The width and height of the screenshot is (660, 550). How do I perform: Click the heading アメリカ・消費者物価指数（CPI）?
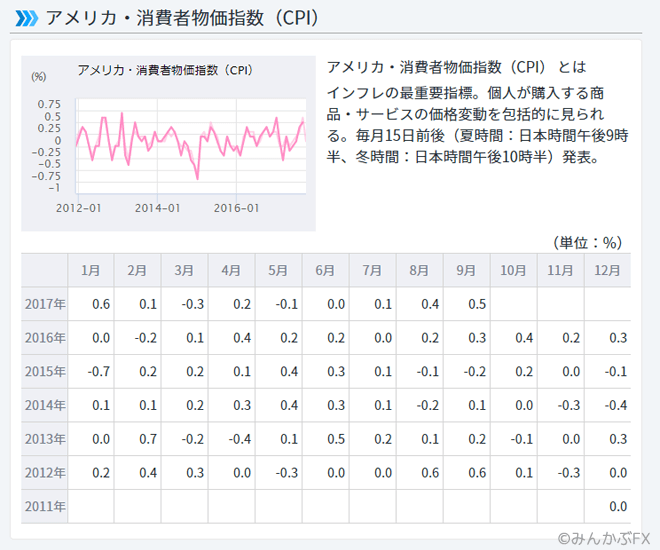point(182,18)
